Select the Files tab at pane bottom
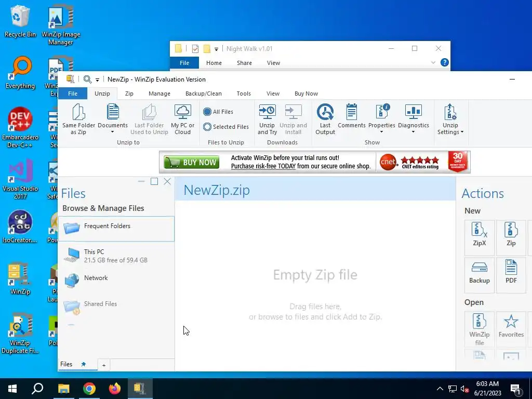The width and height of the screenshot is (532, 399). [x=66, y=364]
